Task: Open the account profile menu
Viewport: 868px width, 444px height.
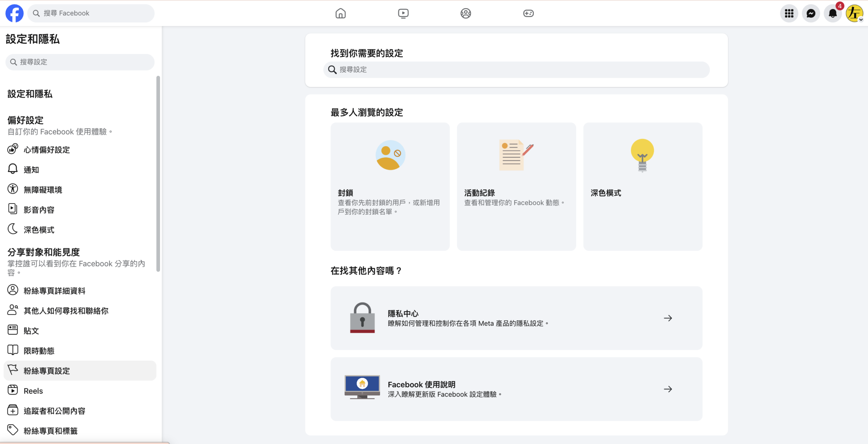Action: coord(854,13)
